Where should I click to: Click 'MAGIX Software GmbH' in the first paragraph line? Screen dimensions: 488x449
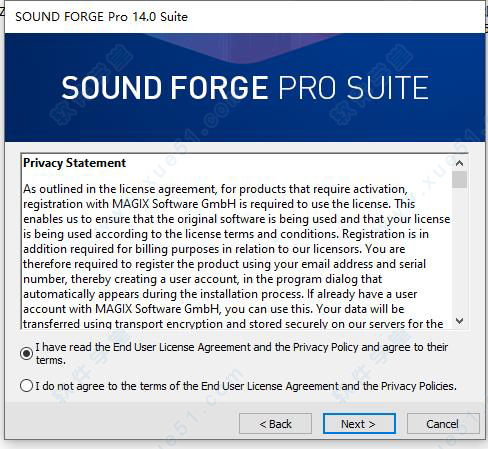click(x=174, y=204)
